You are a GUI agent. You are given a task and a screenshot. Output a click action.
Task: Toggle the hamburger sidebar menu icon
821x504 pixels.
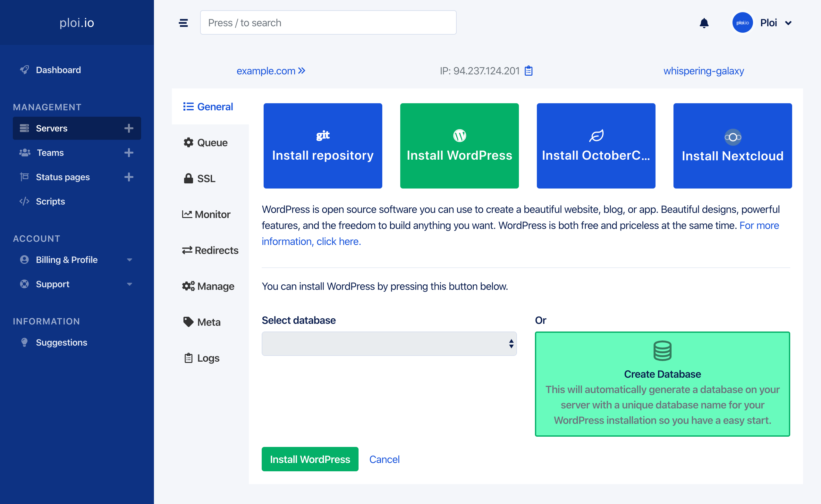click(183, 23)
